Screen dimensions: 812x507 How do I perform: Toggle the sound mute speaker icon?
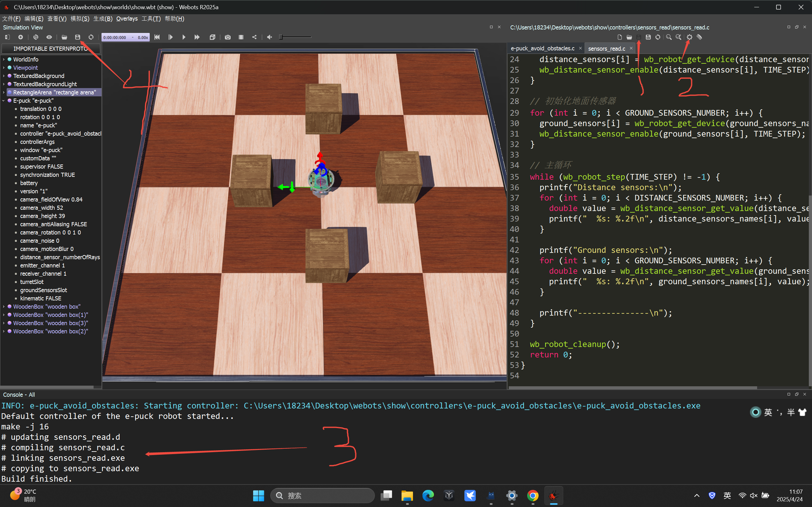coord(269,37)
